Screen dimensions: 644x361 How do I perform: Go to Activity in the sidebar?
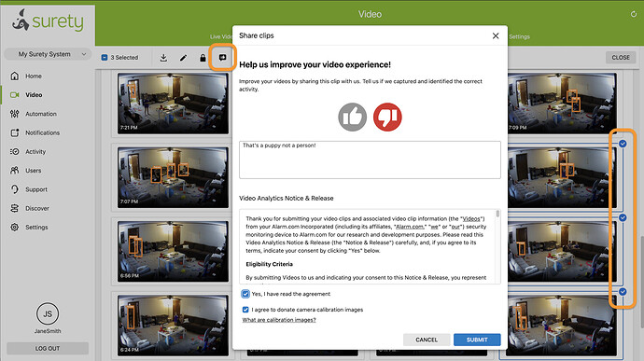coord(35,151)
